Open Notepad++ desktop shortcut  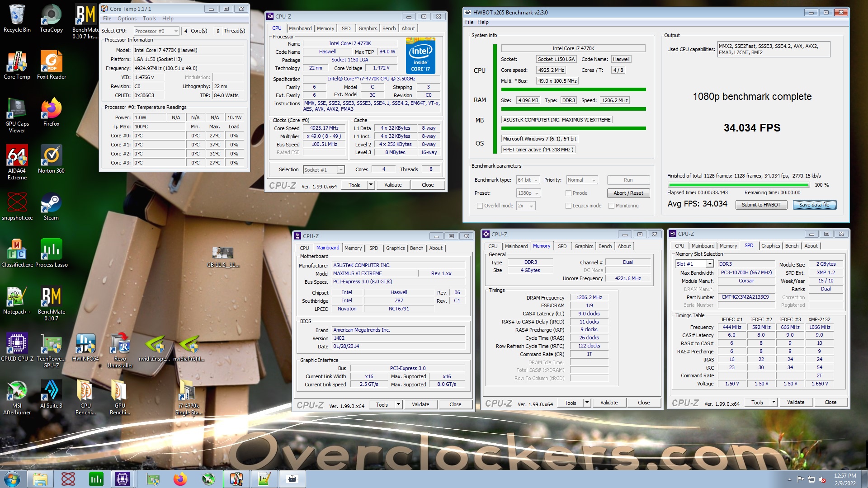coord(17,300)
